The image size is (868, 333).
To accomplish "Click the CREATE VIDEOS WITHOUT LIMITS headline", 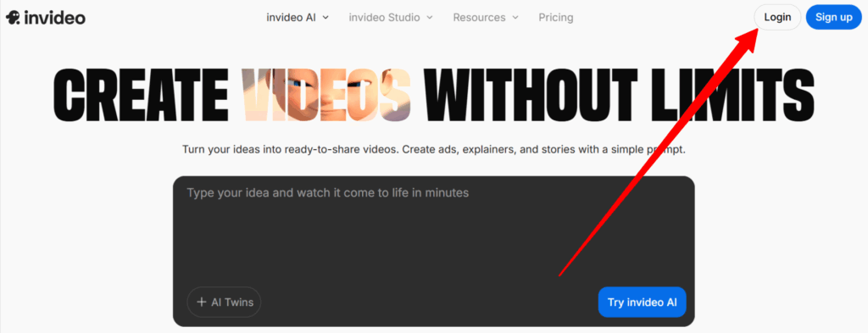I will click(x=434, y=94).
